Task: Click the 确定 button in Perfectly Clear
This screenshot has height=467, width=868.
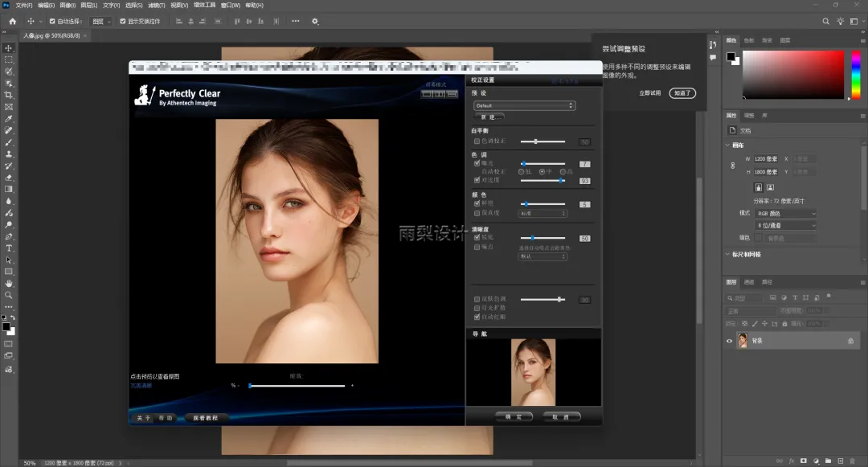Action: 514,417
